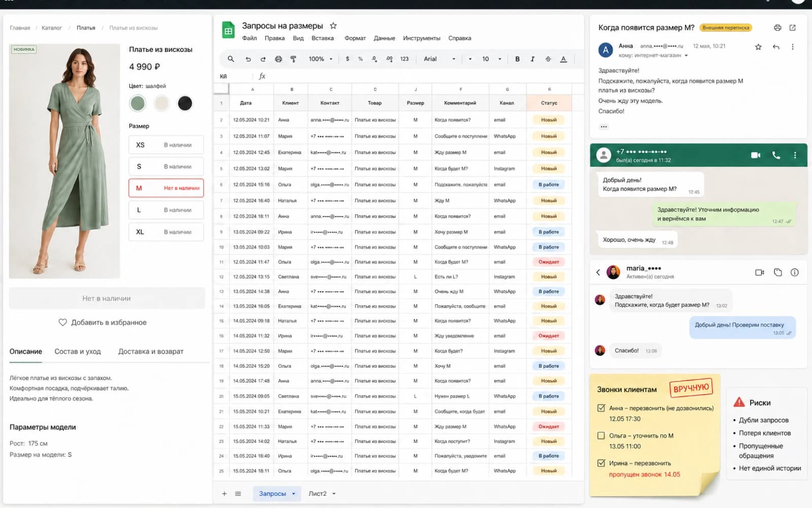Screen dimensions: 812x508
Task: Choose the black color swatch
Action: (185, 103)
